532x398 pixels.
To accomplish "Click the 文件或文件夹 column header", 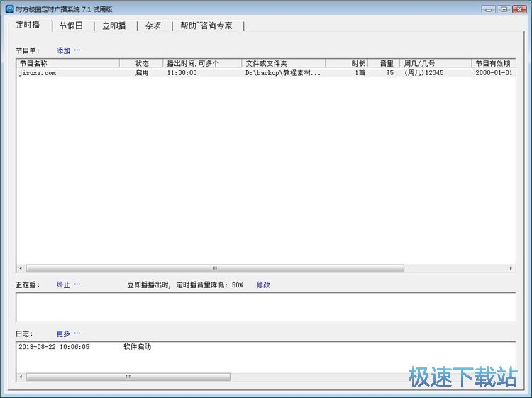I will coord(284,63).
